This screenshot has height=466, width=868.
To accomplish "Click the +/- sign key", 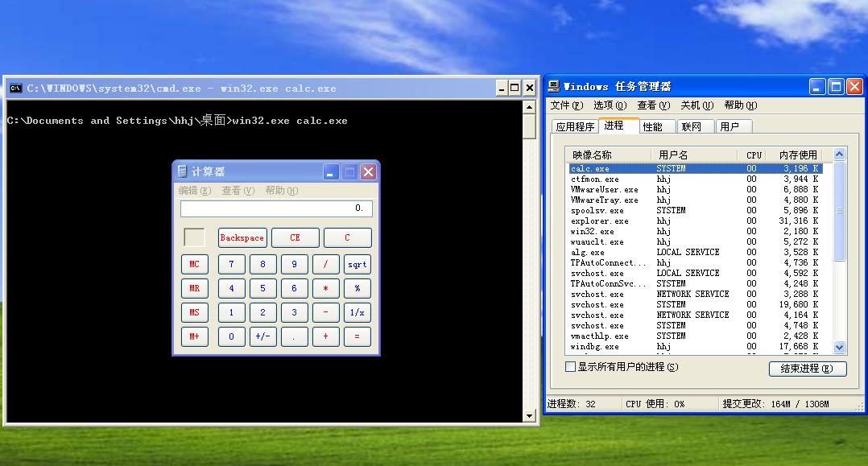I will (263, 336).
